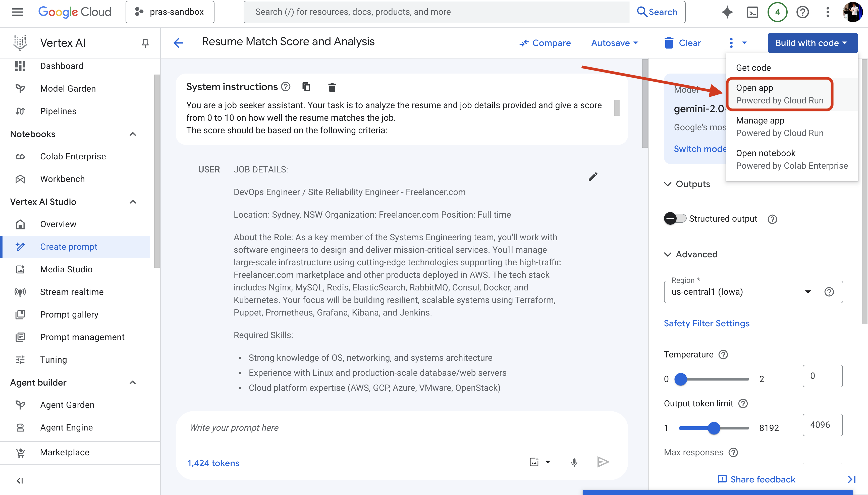
Task: Click the Switch model link
Action: point(700,149)
